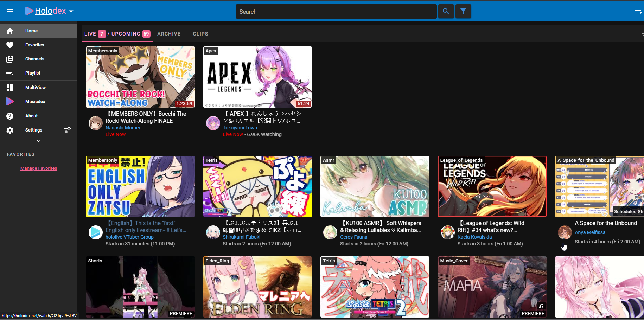The image size is (644, 320).
Task: Click Kaela Kovalskia's channel avatar
Action: 447,233
